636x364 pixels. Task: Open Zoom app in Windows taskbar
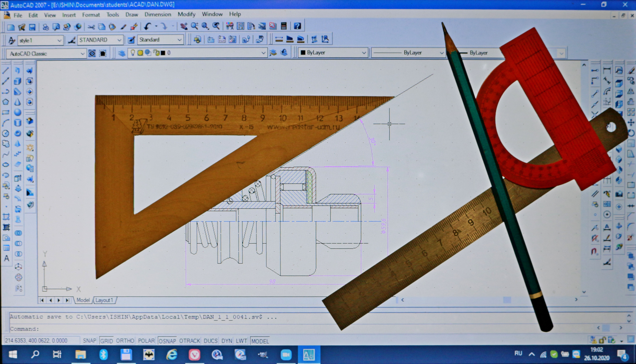point(286,355)
